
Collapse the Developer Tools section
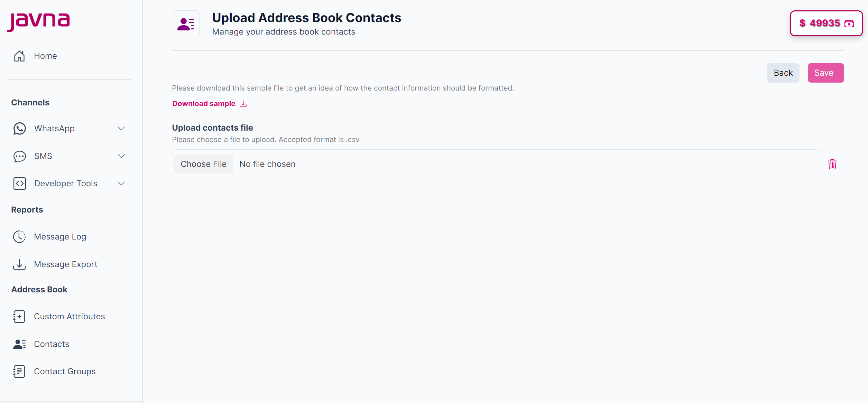click(x=121, y=183)
